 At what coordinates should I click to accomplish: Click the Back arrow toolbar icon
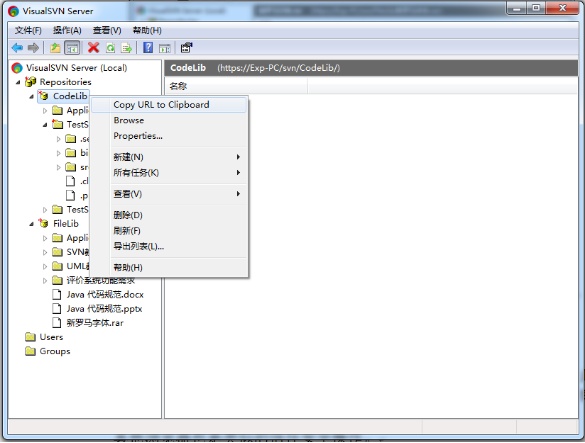pos(17,48)
